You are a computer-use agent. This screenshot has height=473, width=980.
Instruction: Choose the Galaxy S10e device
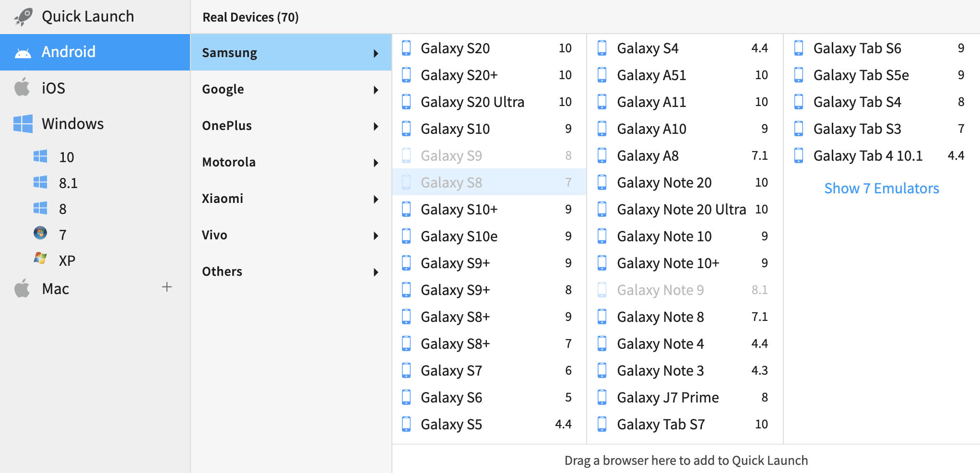point(459,236)
